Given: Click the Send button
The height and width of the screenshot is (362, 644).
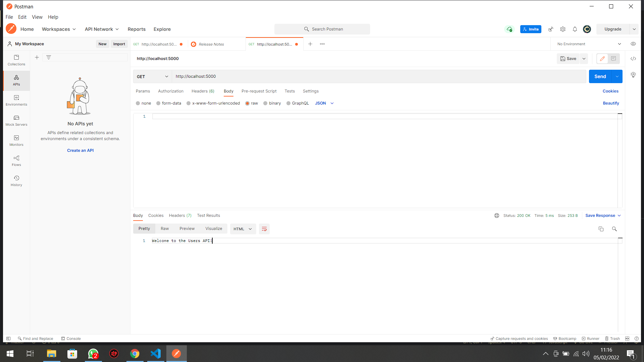Looking at the screenshot, I should [600, 76].
